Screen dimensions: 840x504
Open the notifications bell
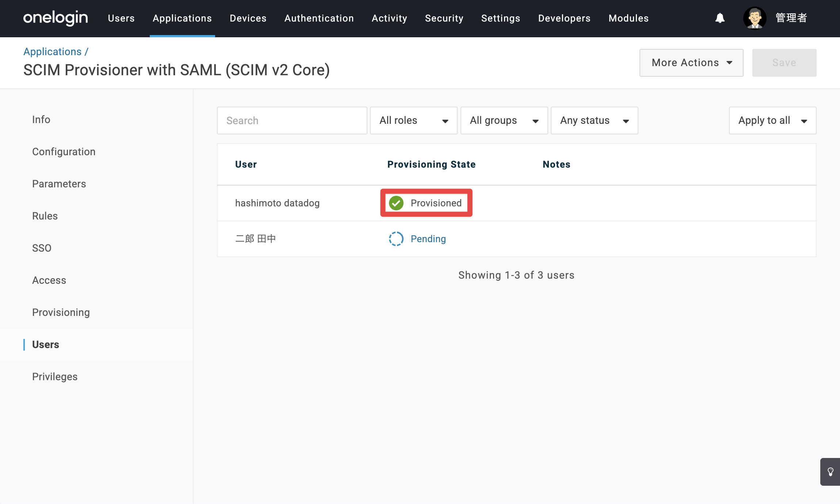(x=720, y=18)
